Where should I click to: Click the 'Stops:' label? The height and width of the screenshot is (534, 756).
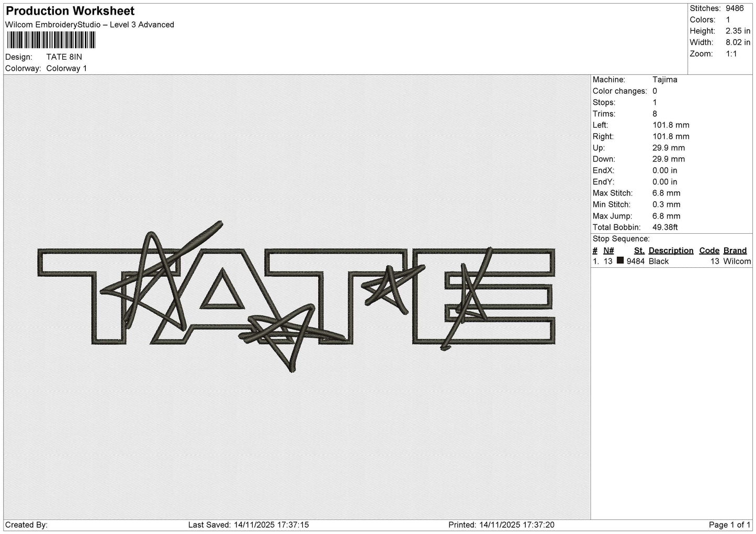click(x=604, y=103)
